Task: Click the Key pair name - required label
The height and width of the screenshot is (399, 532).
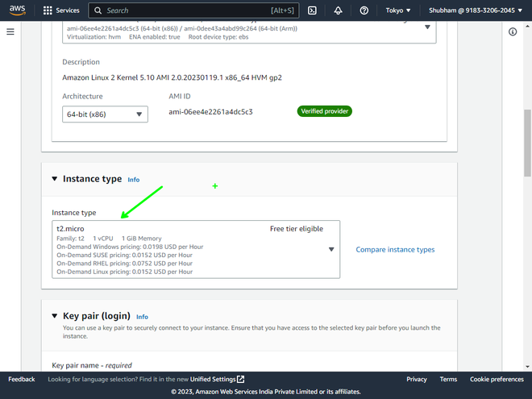Action: (x=92, y=365)
